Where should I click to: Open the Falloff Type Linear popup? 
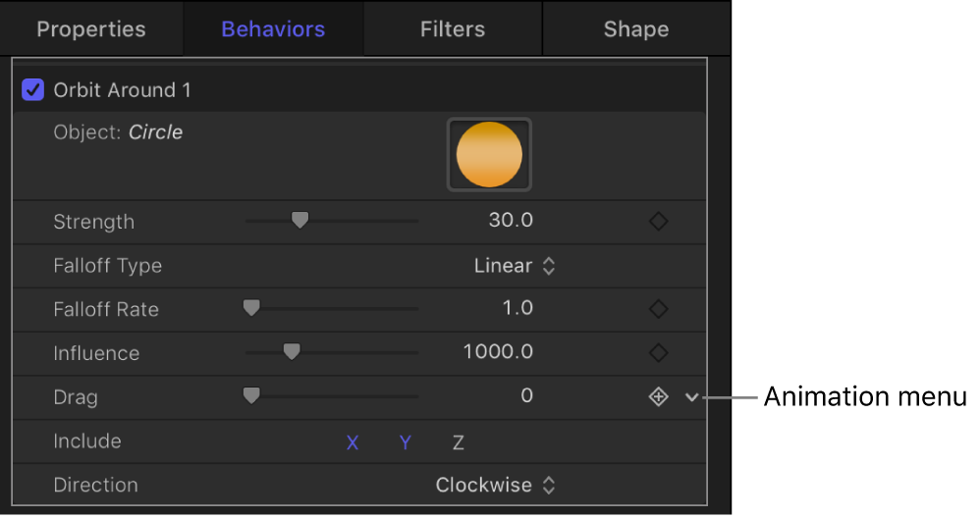coord(515,266)
